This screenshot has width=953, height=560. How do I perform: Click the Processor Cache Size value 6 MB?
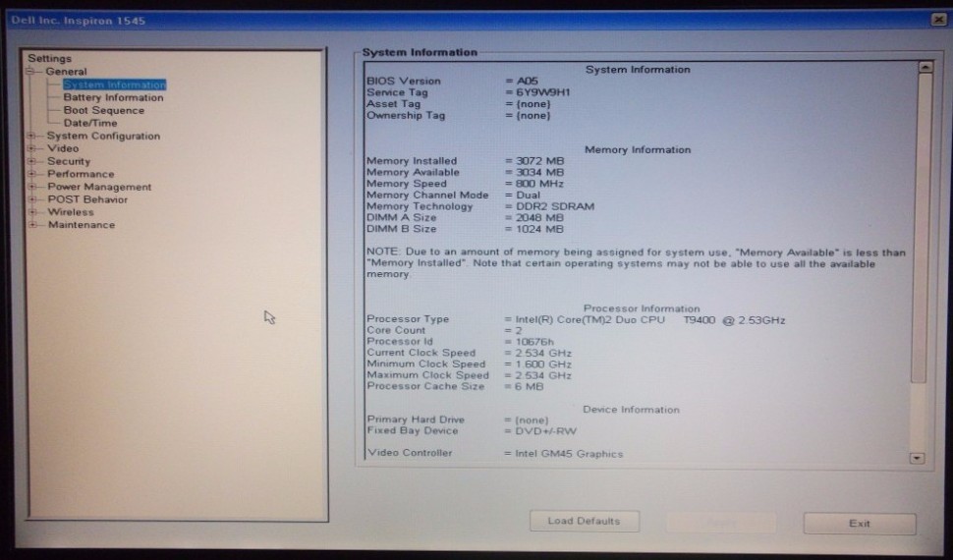tap(529, 387)
